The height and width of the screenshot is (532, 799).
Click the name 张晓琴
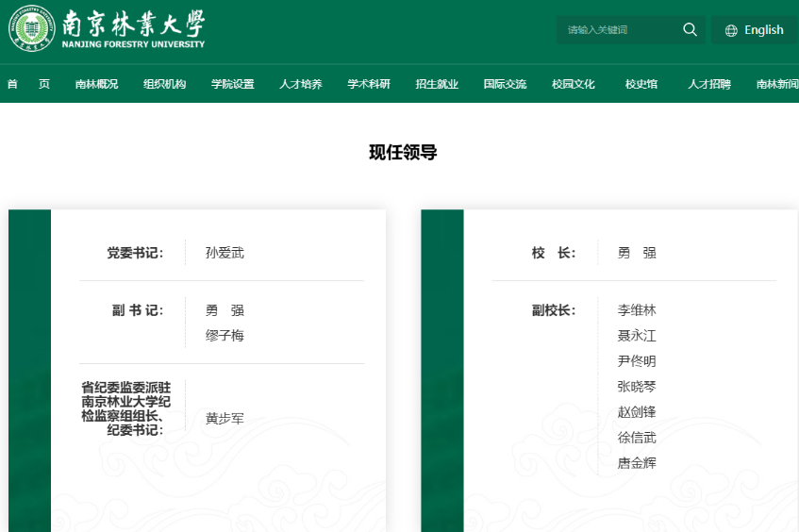point(637,386)
